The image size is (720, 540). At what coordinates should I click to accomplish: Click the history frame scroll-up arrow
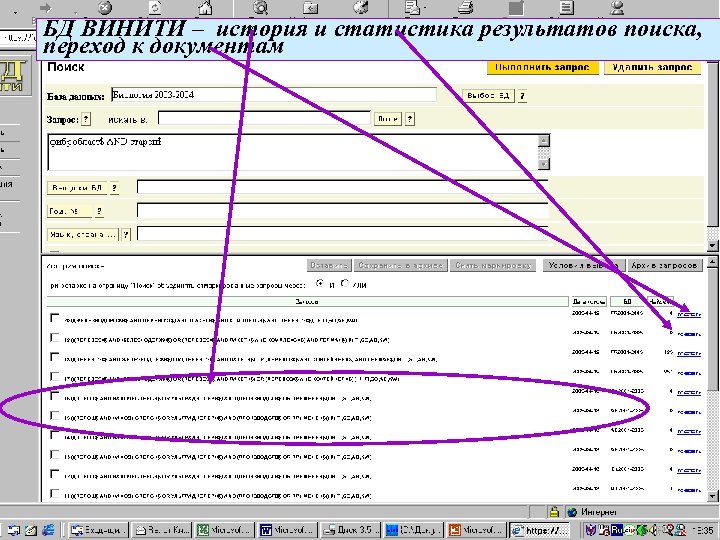click(712, 263)
